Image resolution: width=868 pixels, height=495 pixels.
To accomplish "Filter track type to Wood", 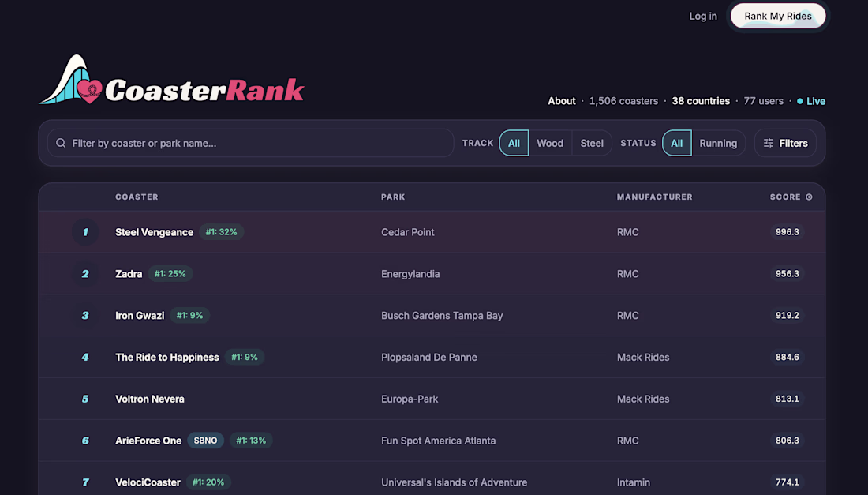I will click(550, 144).
